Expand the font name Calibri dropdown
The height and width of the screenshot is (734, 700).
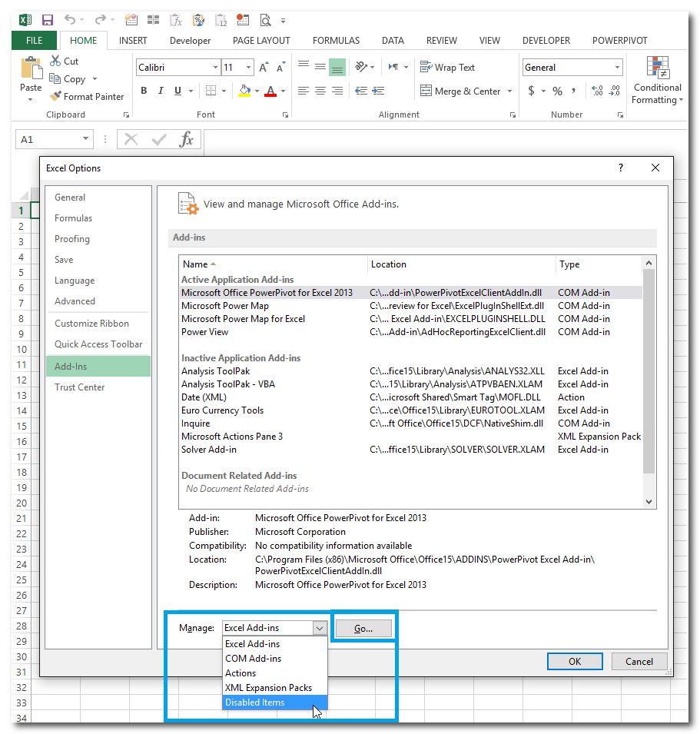[214, 68]
